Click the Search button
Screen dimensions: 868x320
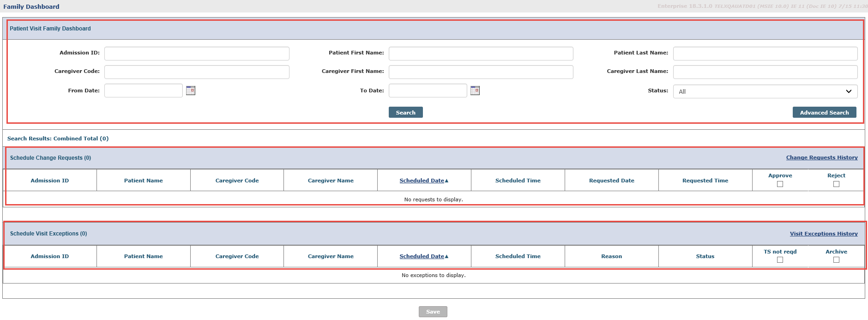[x=405, y=113]
